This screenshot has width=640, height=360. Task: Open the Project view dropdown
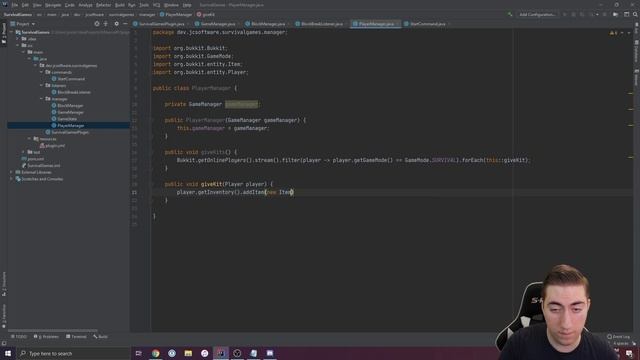coord(23,24)
